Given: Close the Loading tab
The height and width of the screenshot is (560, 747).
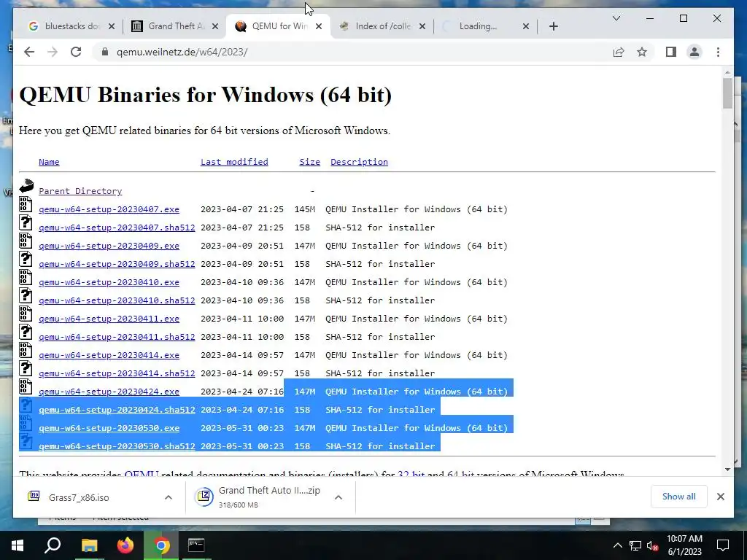Looking at the screenshot, I should click(525, 26).
